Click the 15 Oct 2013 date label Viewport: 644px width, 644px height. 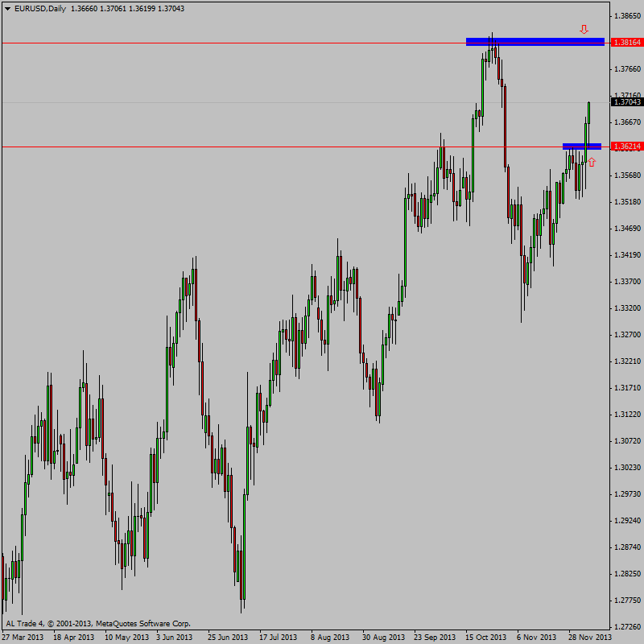(485, 637)
